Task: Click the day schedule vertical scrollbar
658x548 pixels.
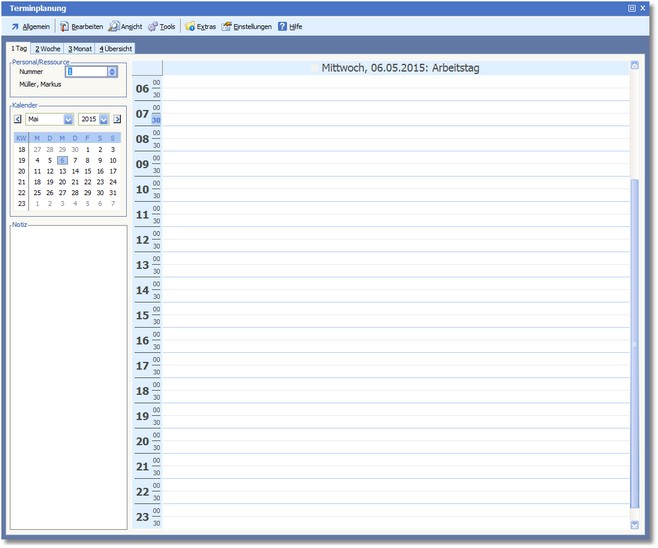Action: click(x=634, y=340)
